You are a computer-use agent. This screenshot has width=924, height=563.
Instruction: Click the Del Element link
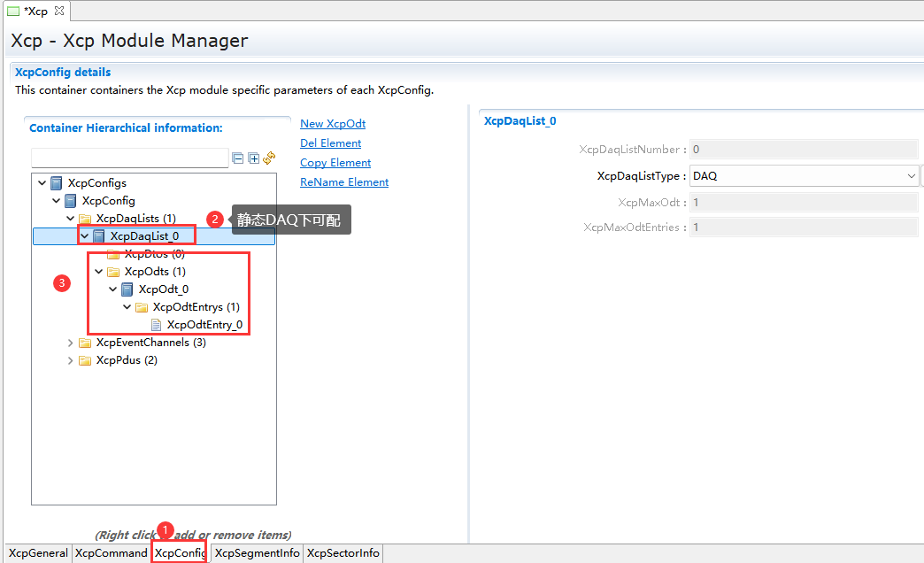(330, 143)
